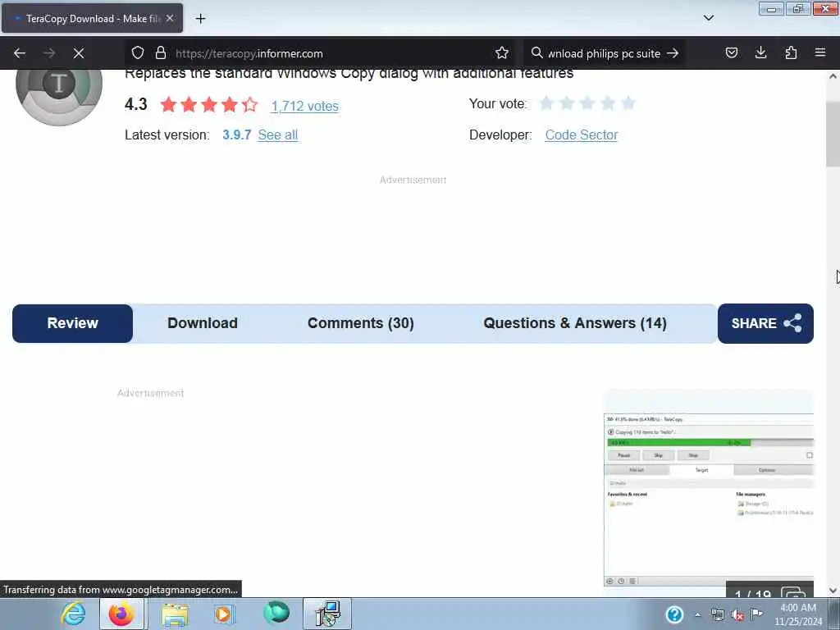This screenshot has width=840, height=630.
Task: Open the Comments (30) tab
Action: click(x=361, y=323)
